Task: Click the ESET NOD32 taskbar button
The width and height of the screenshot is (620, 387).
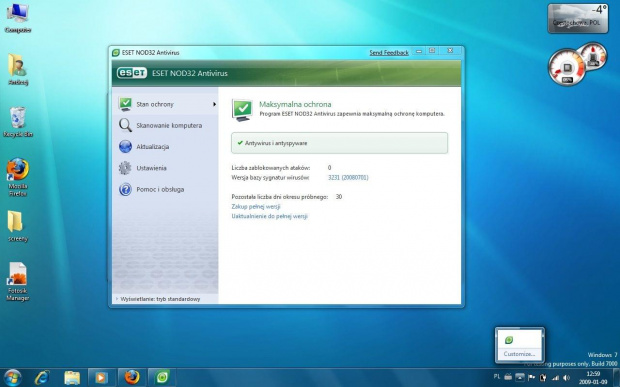Action: tap(162, 378)
